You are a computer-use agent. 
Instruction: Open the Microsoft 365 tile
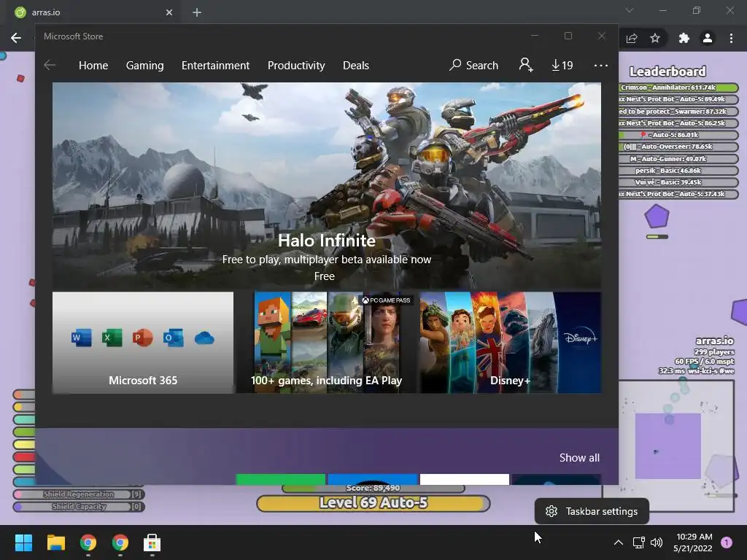pos(143,343)
